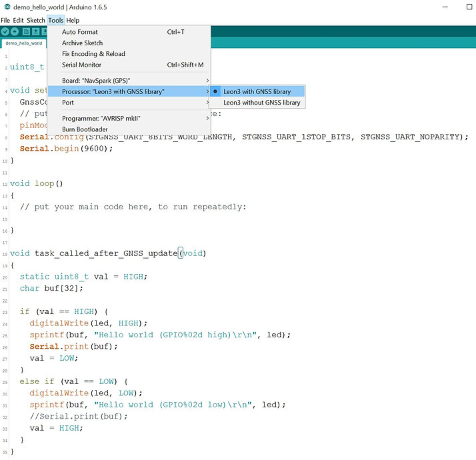Viewport: 476px width, 460px height.
Task: Click the Upload arrow toolbar icon
Action: 15,31
